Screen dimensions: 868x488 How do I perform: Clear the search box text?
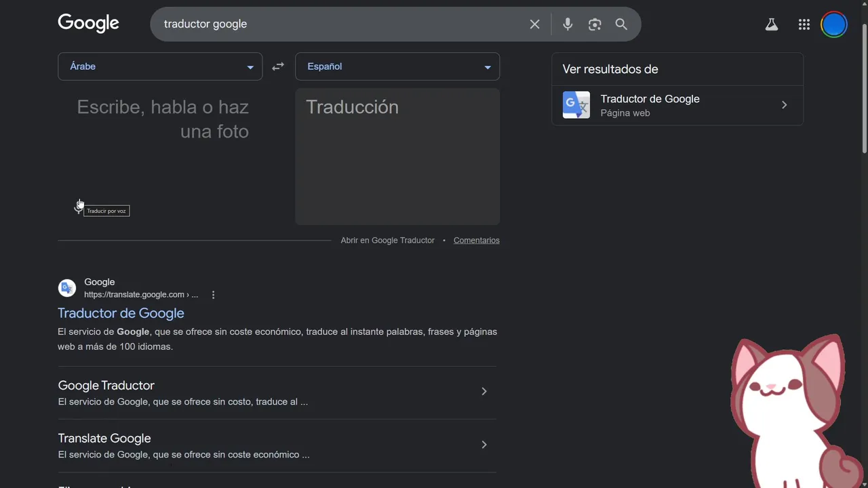534,24
